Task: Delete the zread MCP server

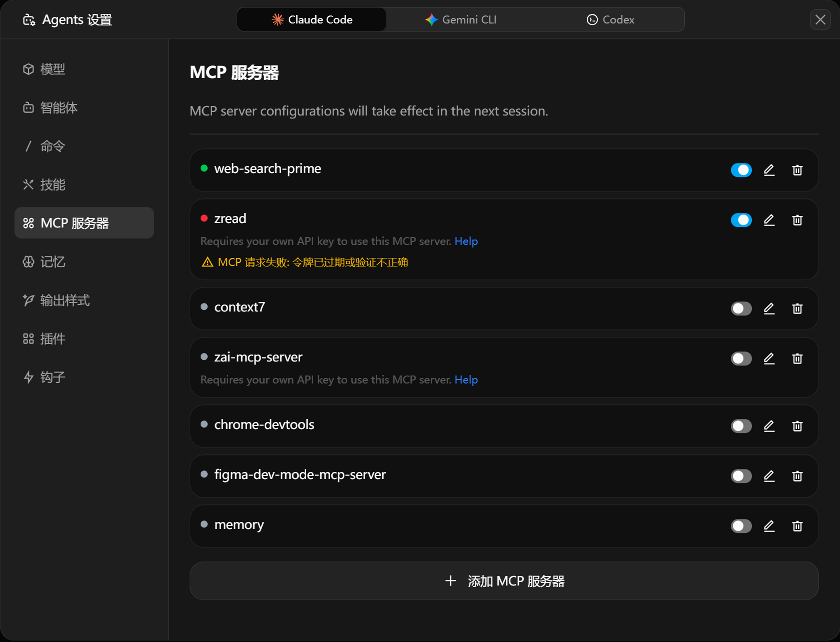Action: click(x=797, y=220)
